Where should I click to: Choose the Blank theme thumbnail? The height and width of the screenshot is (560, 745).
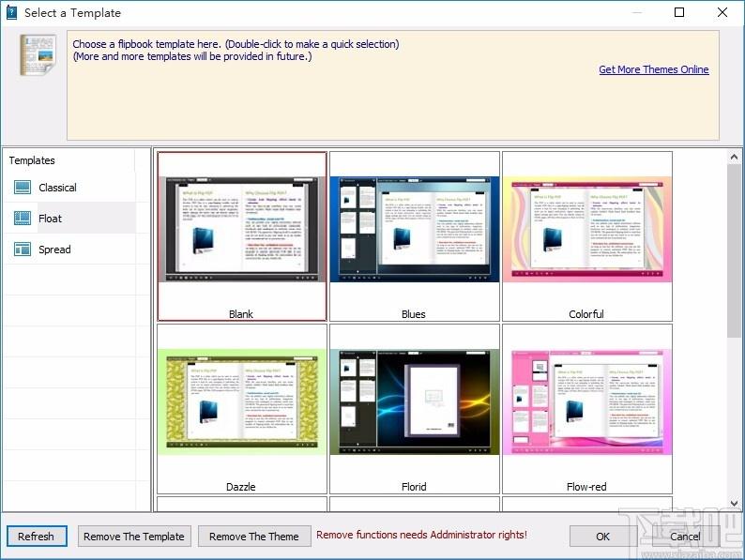[242, 230]
